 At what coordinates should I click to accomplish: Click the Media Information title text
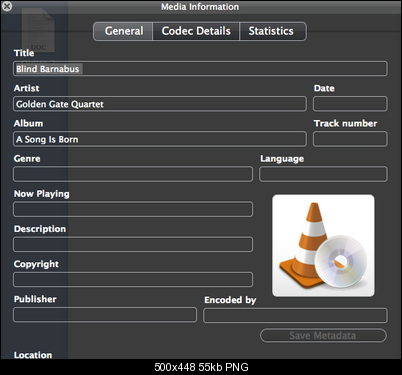pyautogui.click(x=200, y=7)
